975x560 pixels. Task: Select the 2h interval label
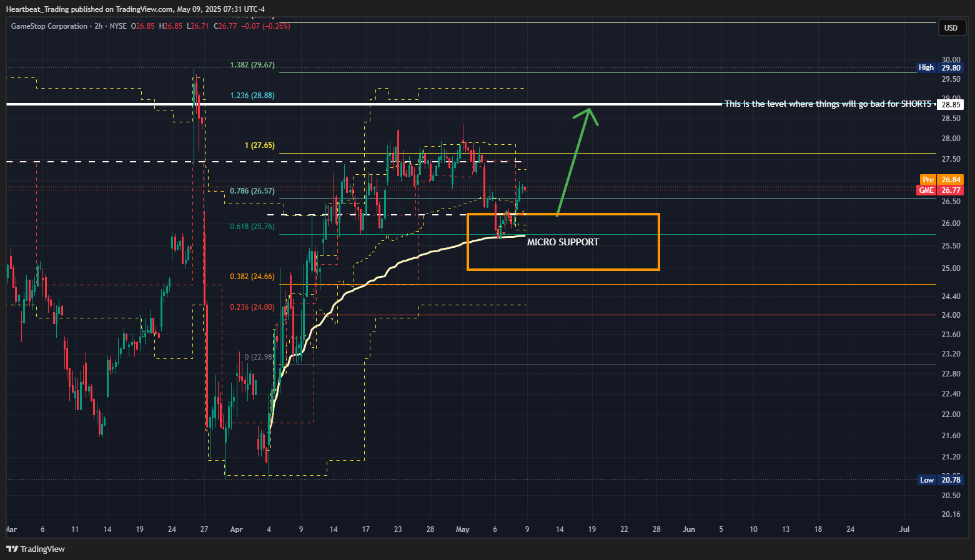click(x=98, y=26)
